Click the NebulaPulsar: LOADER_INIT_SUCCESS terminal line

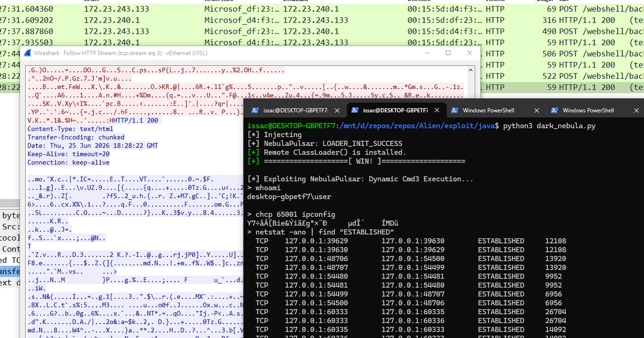324,143
